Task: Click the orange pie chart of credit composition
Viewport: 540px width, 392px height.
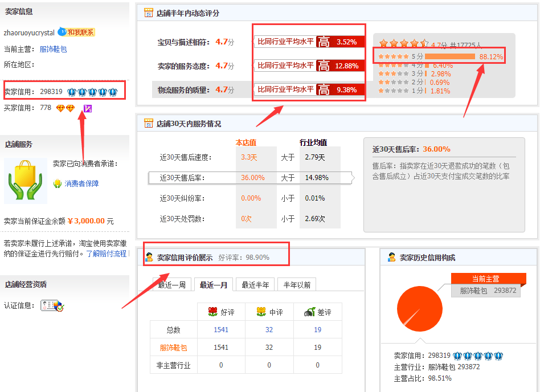Action: [420, 308]
